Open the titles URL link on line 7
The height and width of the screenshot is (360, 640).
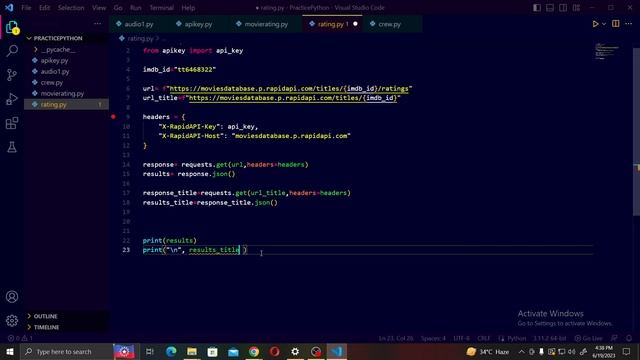(293, 98)
